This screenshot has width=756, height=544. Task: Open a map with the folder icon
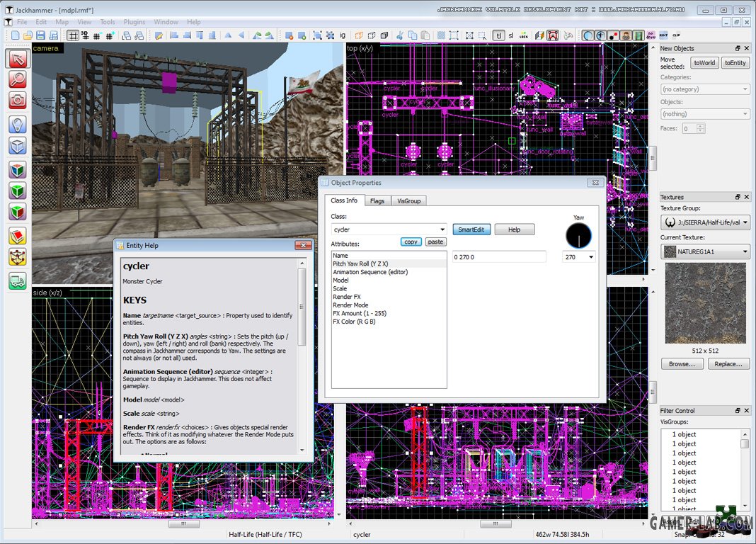(x=28, y=35)
